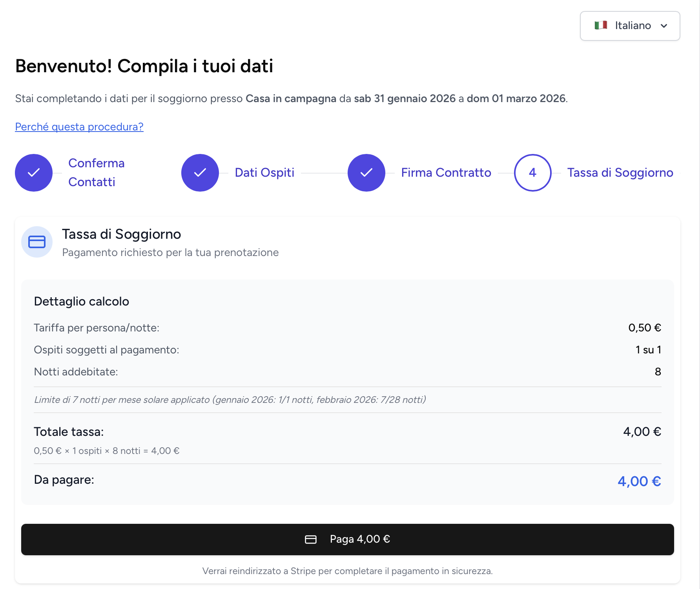Viewport: 700px width, 589px height.
Task: Select the Tassa di Soggiorno step label
Action: [x=620, y=173]
